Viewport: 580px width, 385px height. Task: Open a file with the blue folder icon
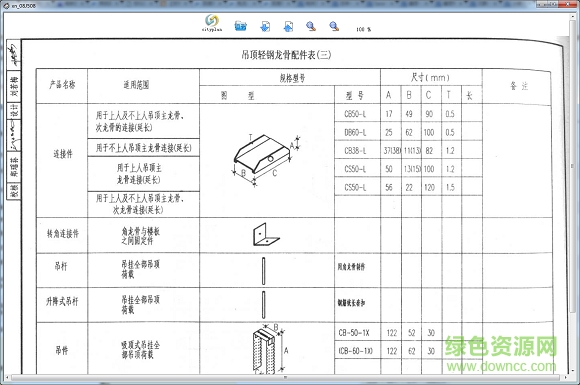tap(241, 26)
